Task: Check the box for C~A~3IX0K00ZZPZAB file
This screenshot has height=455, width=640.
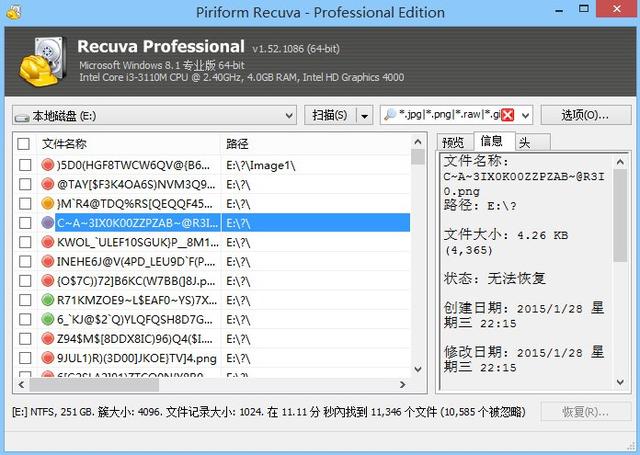Action: point(25,223)
